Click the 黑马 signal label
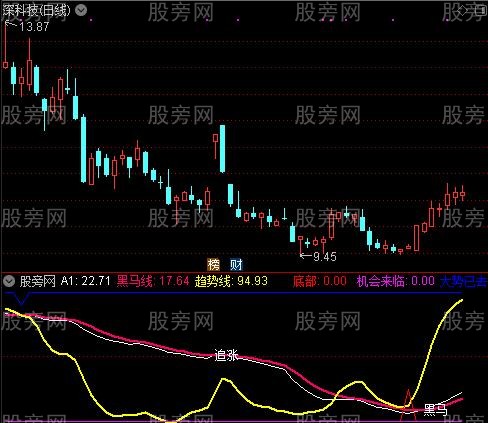488x423 pixels. (435, 410)
